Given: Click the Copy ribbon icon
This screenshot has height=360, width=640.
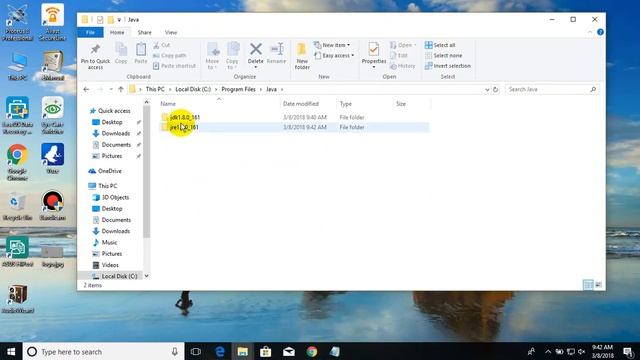Looking at the screenshot, I should [121, 53].
